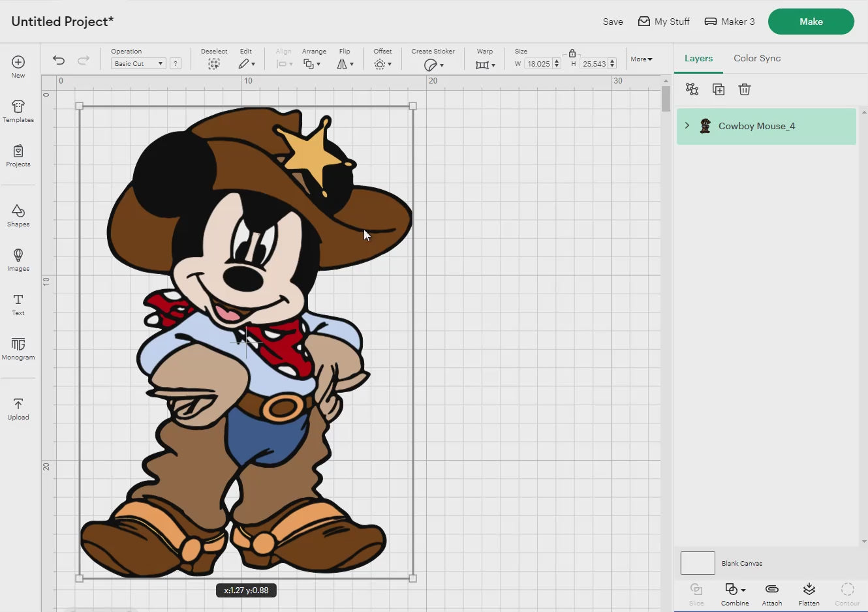Screen dimensions: 868x612
Task: Open the More toolbar menu
Action: [642, 59]
